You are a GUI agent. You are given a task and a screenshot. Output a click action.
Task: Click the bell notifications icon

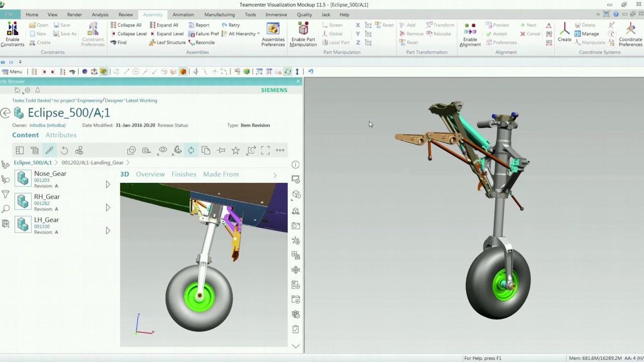click(37, 90)
